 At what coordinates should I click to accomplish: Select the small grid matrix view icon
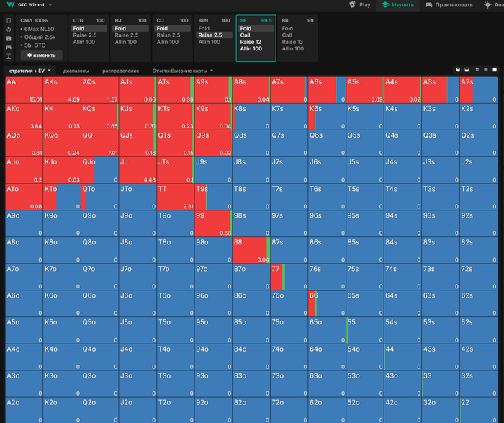pyautogui.click(x=477, y=70)
